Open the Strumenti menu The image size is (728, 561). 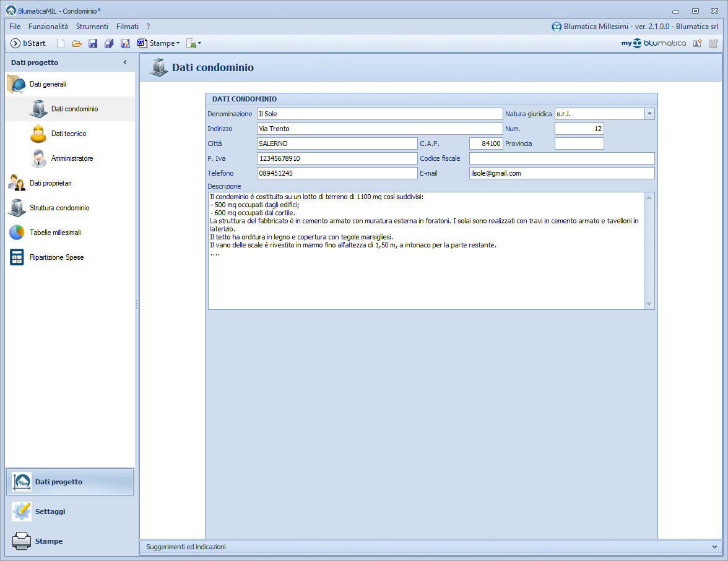pyautogui.click(x=92, y=27)
